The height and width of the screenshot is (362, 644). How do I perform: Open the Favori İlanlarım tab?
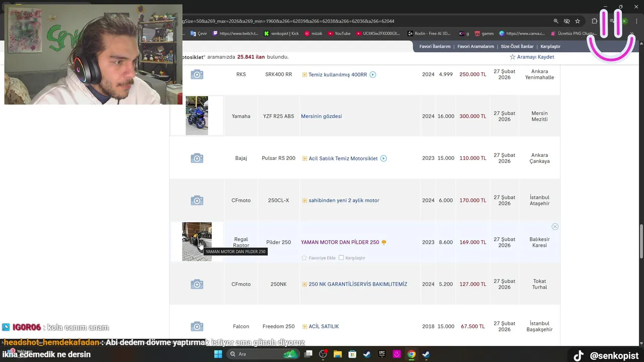coord(435,46)
